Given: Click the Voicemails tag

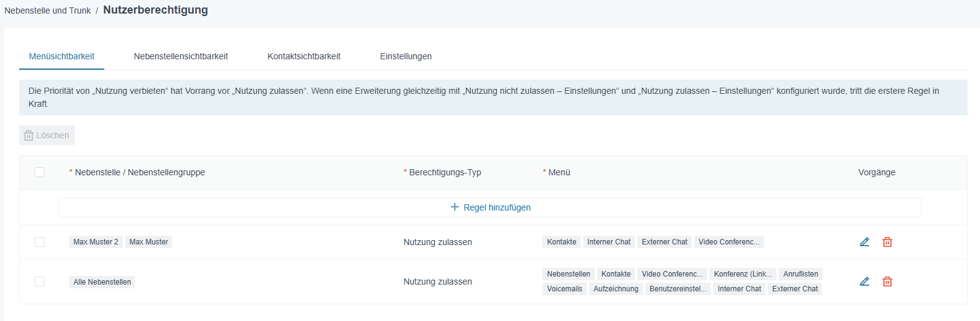Looking at the screenshot, I should pos(565,289).
